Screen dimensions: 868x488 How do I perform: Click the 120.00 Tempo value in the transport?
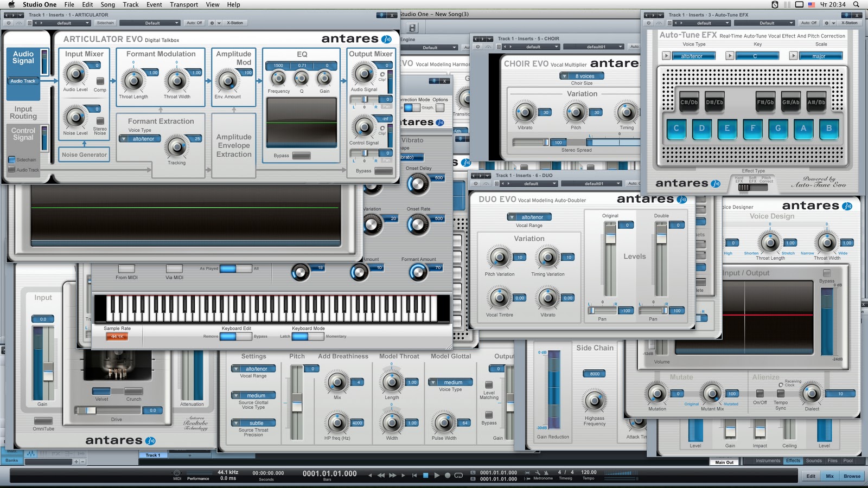pyautogui.click(x=589, y=472)
